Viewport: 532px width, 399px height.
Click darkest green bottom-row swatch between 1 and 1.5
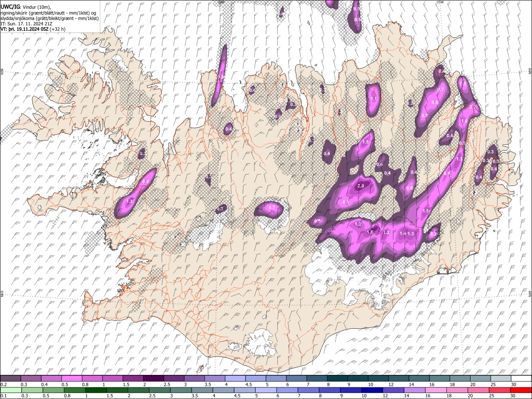click(96, 390)
